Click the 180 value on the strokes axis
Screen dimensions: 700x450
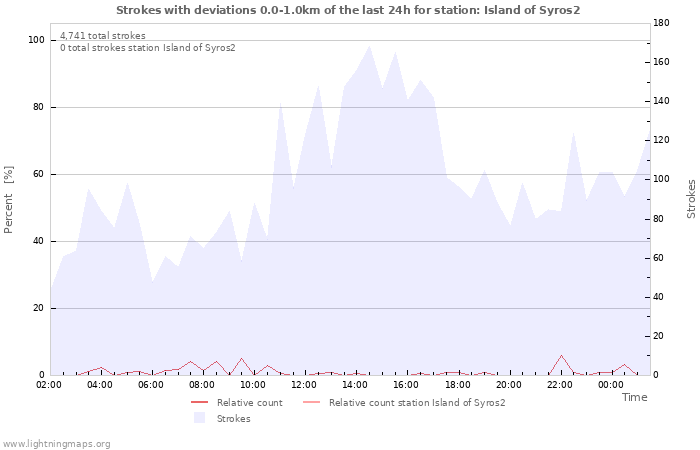coord(664,22)
